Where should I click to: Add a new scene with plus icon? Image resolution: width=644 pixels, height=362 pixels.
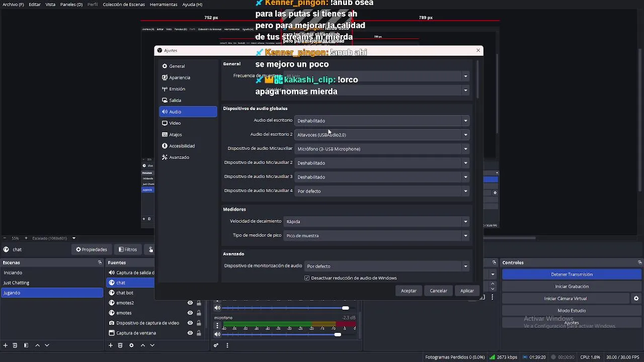(6, 345)
